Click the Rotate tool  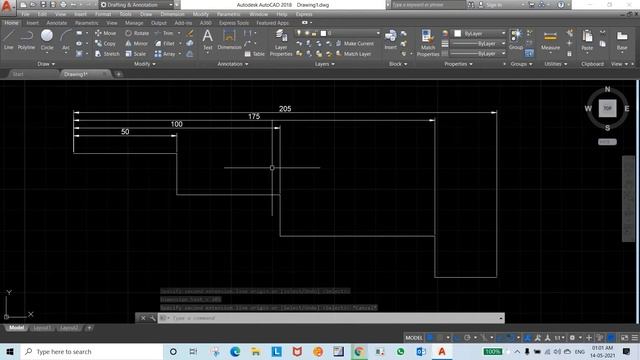137,33
